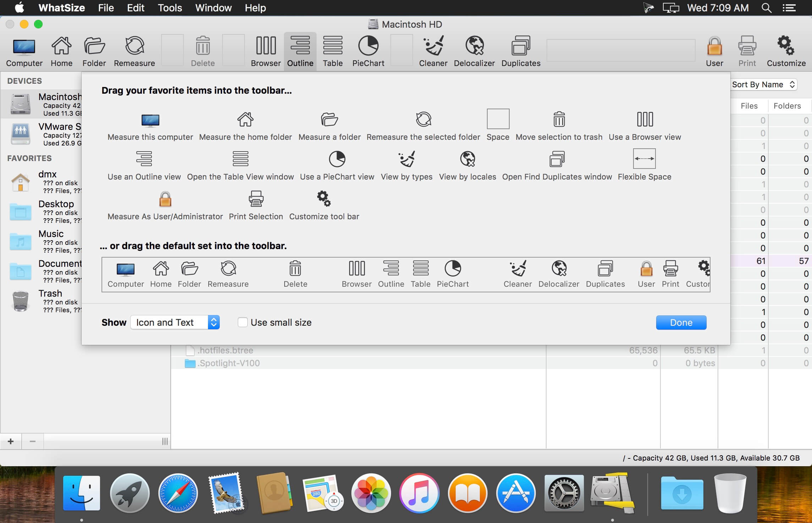Click the Done button
Screen dimensions: 812x523
pos(681,322)
